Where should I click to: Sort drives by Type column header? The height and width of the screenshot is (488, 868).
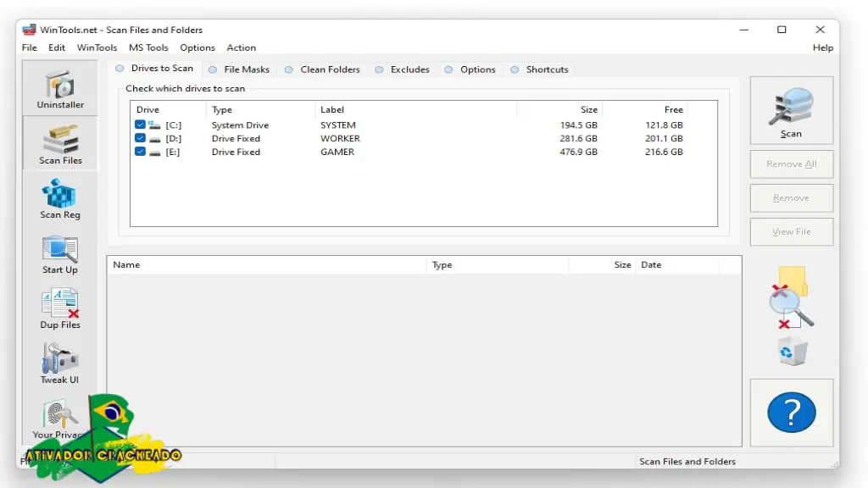click(x=261, y=109)
